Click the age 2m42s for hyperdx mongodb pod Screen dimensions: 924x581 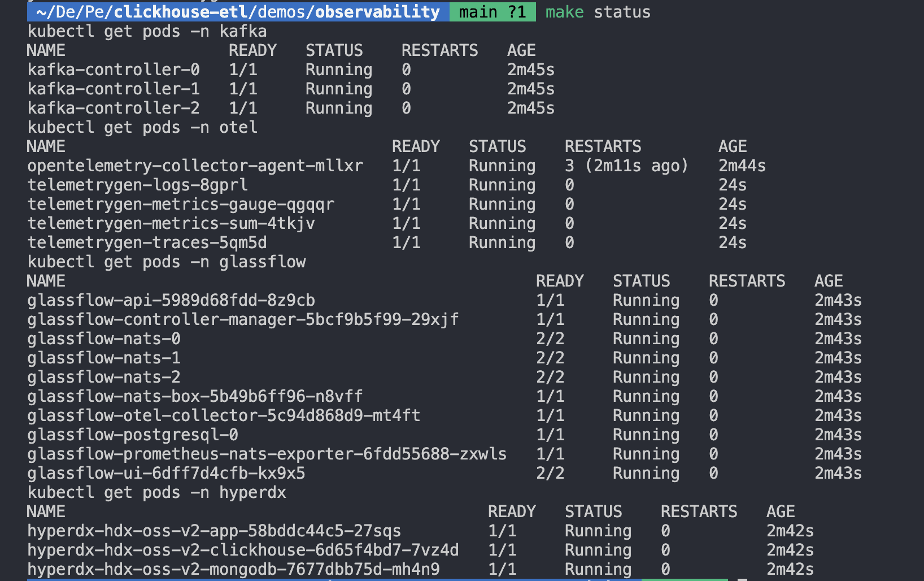790,569
